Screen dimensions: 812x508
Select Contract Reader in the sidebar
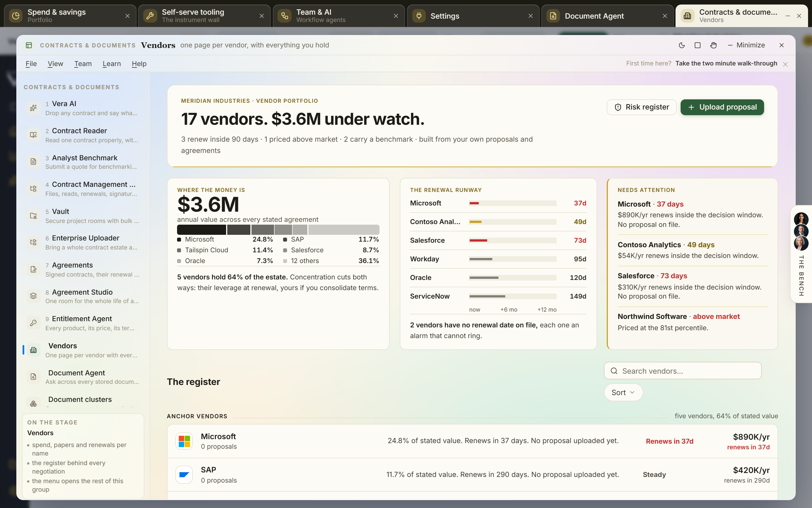tap(83, 135)
